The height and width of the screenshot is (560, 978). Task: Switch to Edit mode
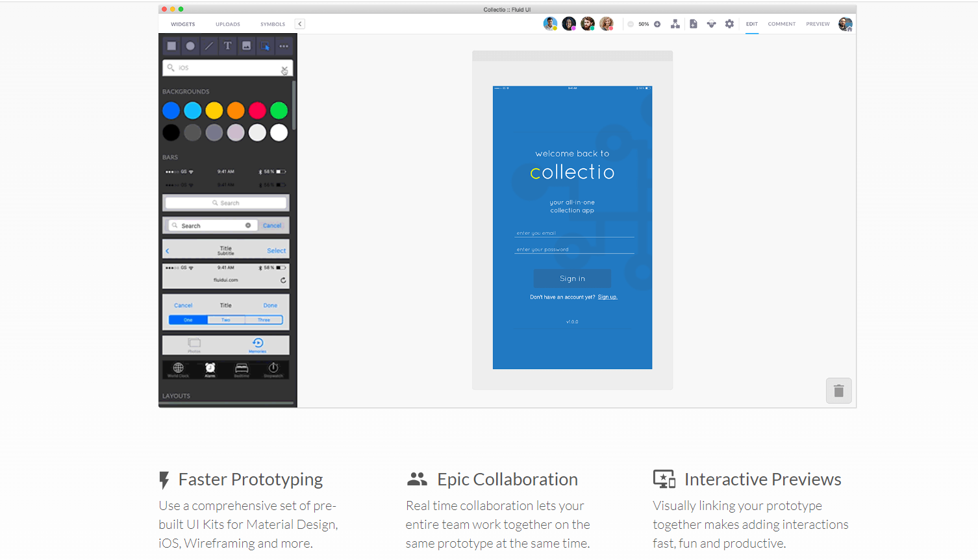[752, 24]
